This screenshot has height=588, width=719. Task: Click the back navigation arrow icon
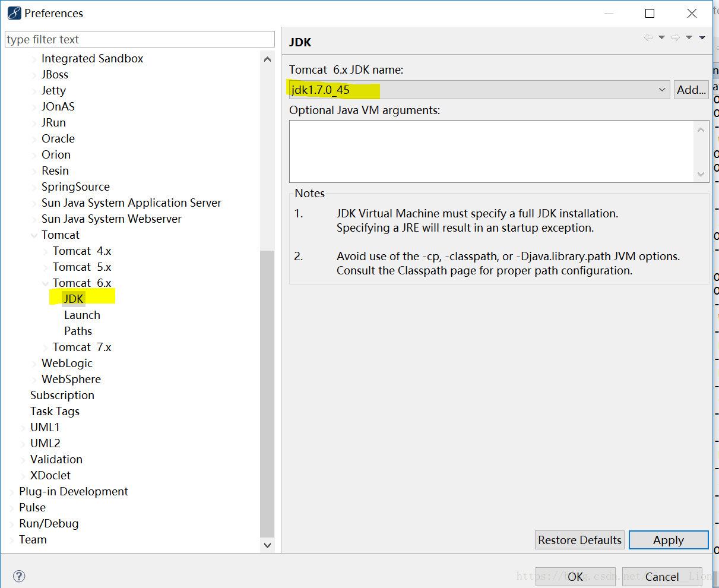pyautogui.click(x=648, y=37)
